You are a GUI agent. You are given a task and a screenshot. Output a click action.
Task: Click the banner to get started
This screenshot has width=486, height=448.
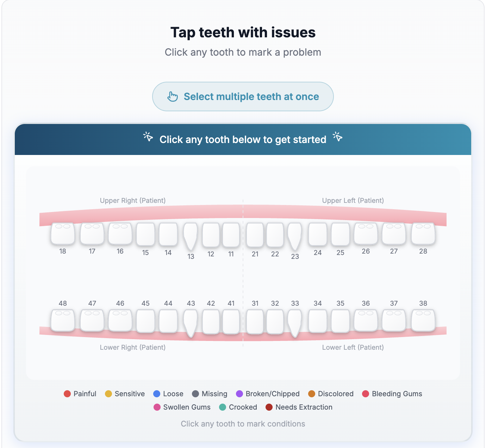[x=243, y=139]
